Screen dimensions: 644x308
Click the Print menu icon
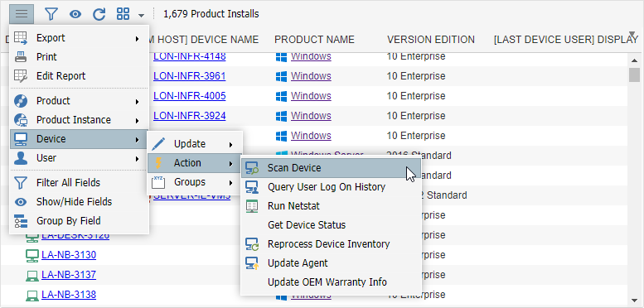coord(21,57)
